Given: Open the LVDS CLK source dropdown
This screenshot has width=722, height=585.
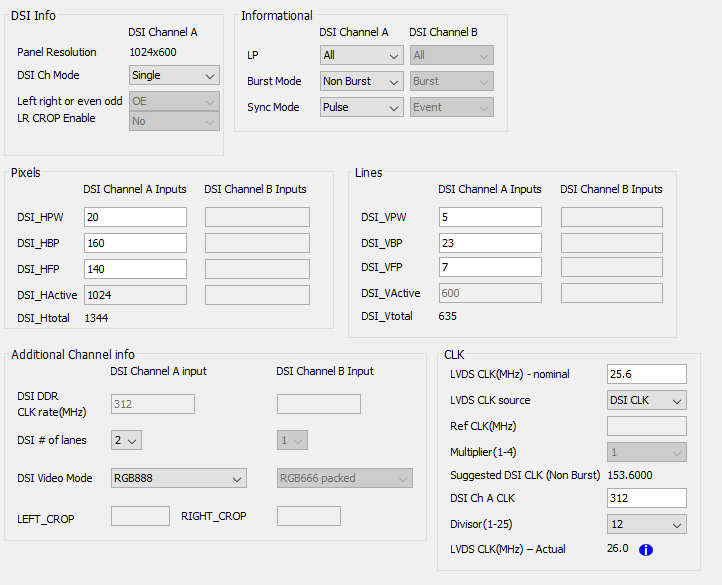Looking at the screenshot, I should 646,400.
